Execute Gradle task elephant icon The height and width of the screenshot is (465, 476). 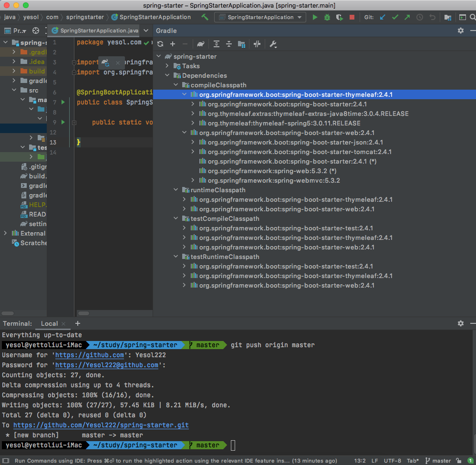[x=201, y=44]
